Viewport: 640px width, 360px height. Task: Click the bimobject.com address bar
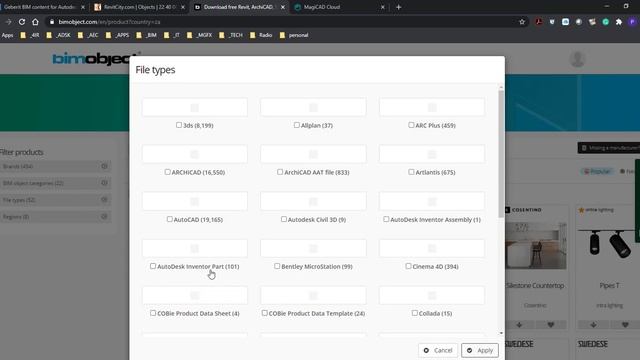pyautogui.click(x=282, y=22)
